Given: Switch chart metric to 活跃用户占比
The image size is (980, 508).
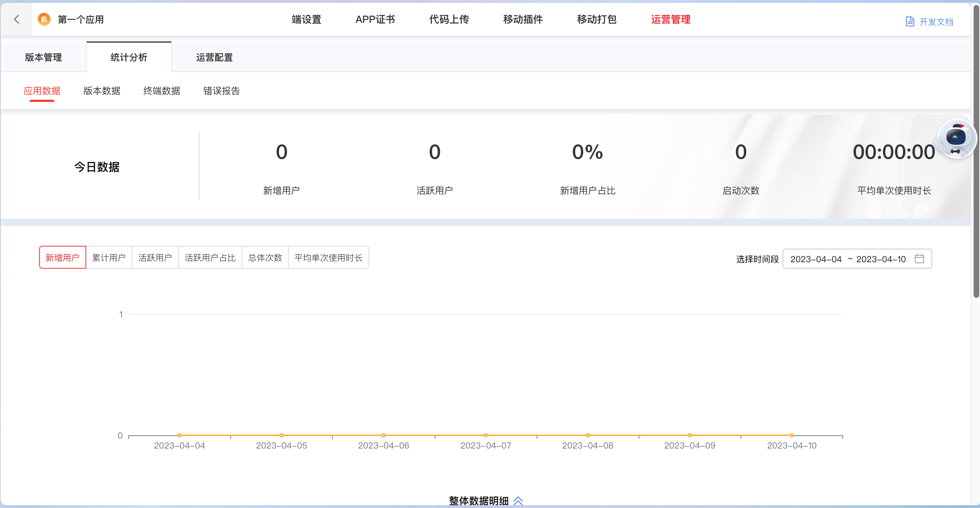Looking at the screenshot, I should coord(210,258).
